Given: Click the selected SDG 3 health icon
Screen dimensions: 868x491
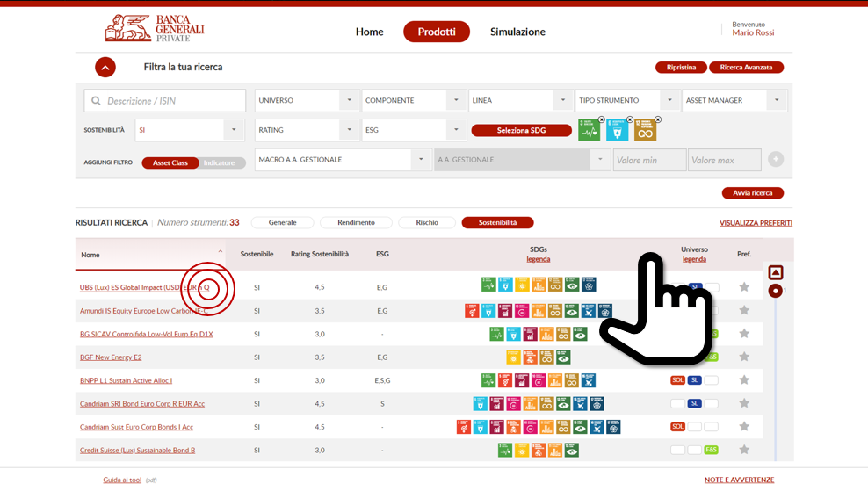Looking at the screenshot, I should [x=589, y=131].
